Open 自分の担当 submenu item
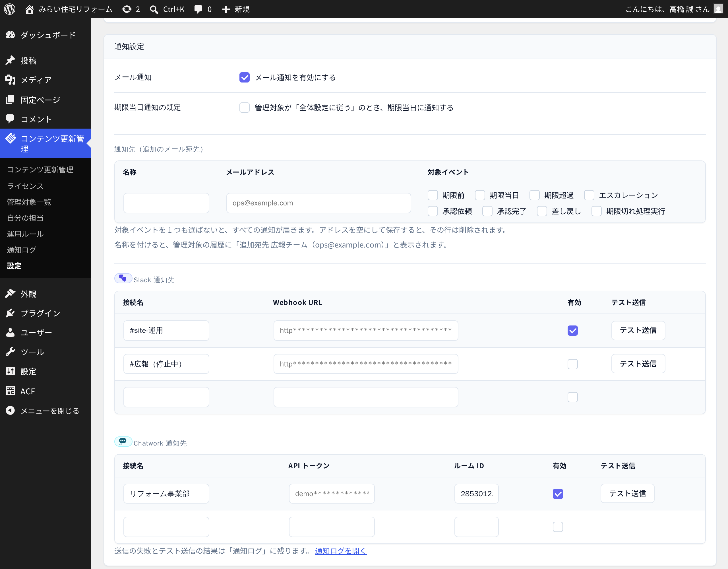The image size is (728, 569). pos(25,218)
